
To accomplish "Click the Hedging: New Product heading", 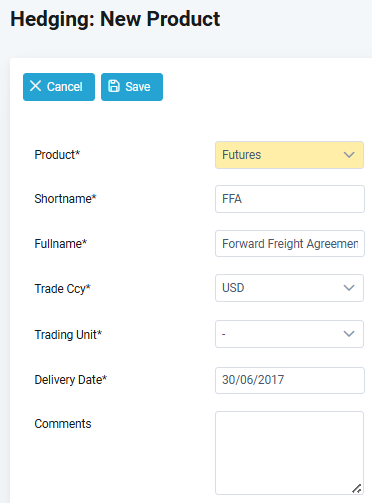I will (x=115, y=19).
